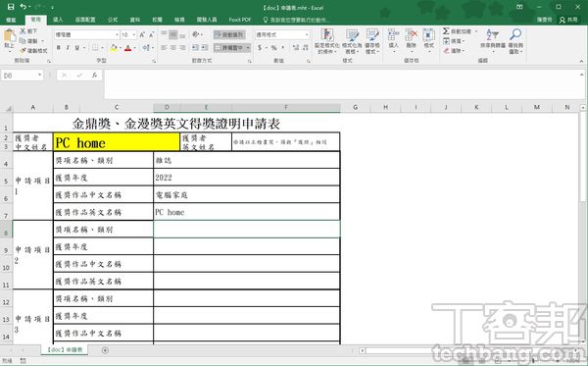Open the File tab

11,20
